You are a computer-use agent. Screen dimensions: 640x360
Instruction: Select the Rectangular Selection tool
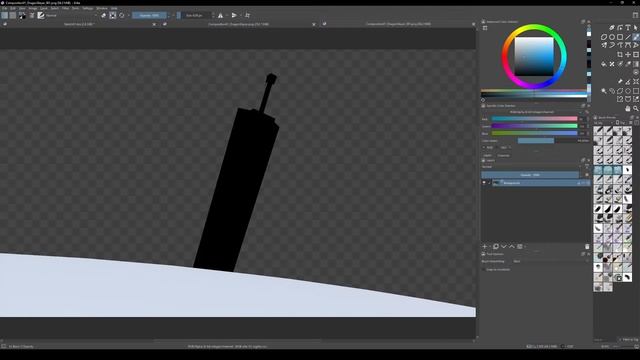click(636, 91)
